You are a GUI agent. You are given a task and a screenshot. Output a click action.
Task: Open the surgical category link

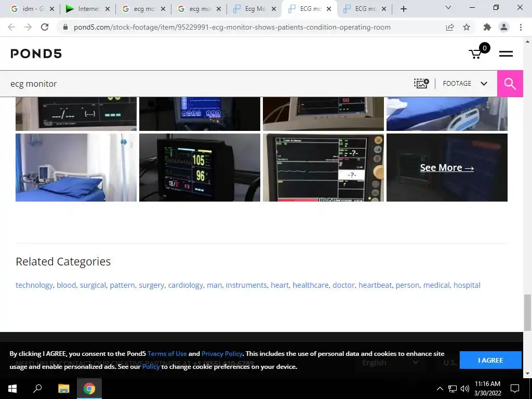click(93, 285)
